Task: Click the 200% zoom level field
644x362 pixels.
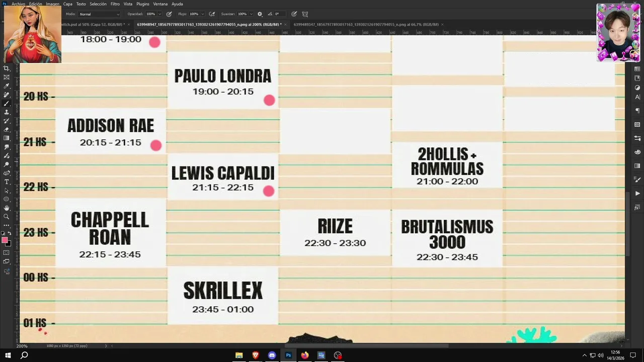Action: click(x=22, y=346)
